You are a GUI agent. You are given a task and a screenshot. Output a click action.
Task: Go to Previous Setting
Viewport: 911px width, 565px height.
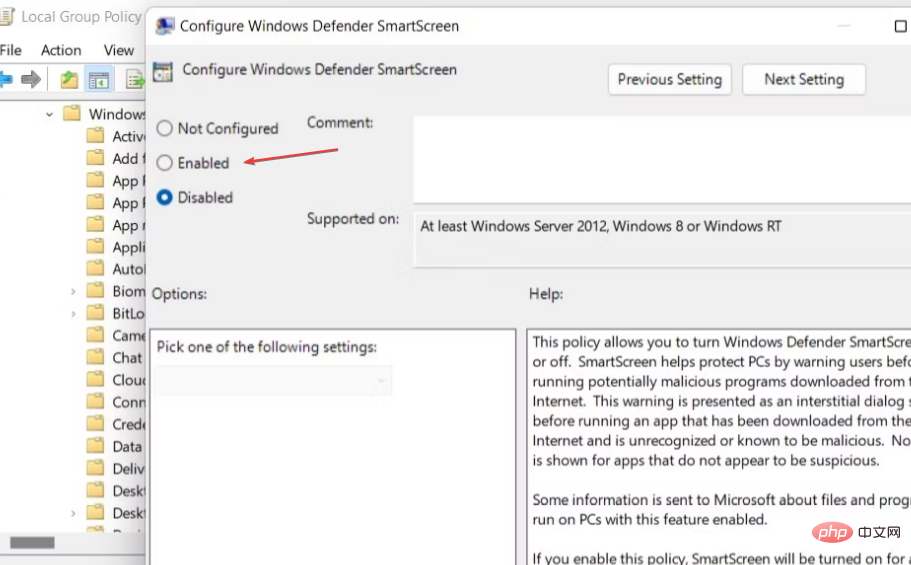669,79
